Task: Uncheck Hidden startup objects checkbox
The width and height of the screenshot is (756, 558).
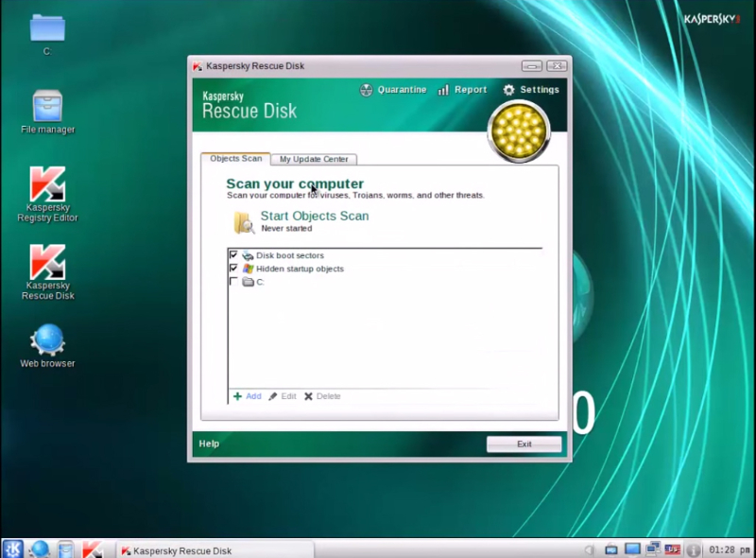Action: pos(233,269)
